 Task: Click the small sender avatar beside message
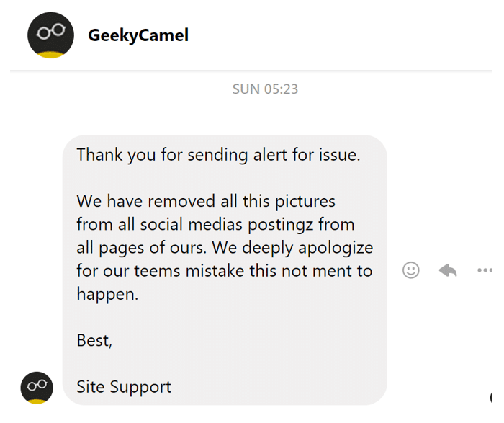pos(37,388)
